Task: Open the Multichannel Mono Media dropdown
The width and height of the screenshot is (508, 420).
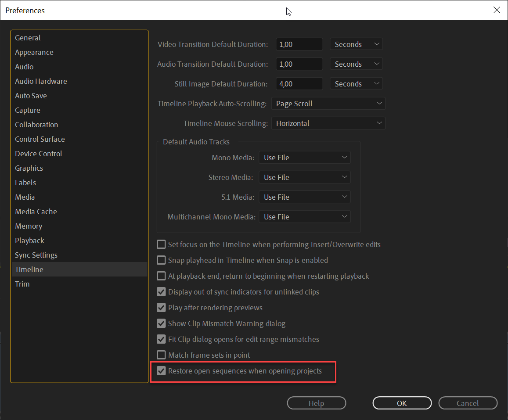Action: (305, 216)
